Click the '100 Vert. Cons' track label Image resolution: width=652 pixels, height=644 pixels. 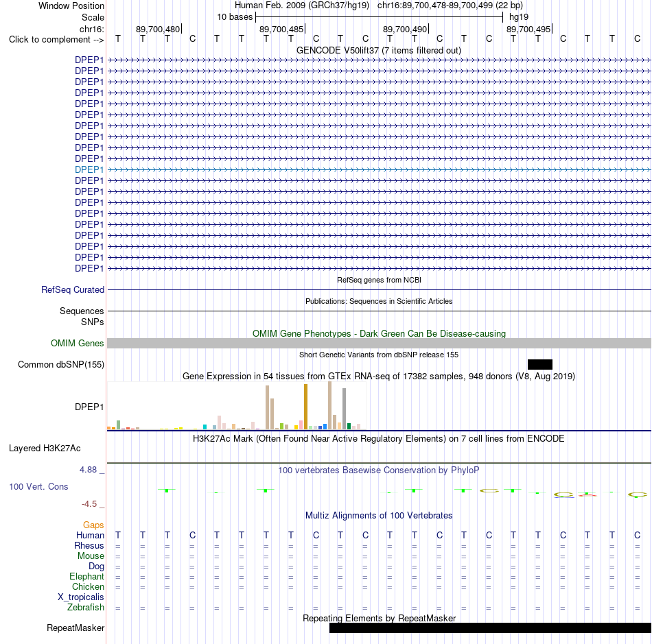coord(38,486)
